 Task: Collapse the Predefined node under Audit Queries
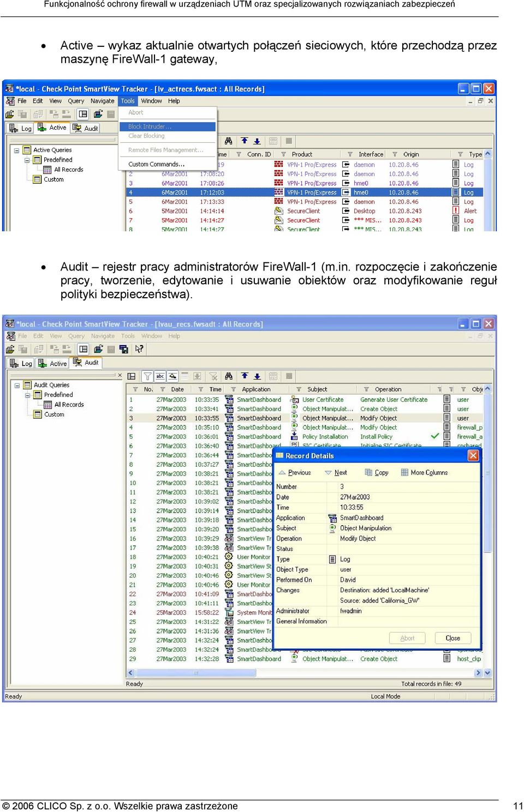pyautogui.click(x=27, y=395)
